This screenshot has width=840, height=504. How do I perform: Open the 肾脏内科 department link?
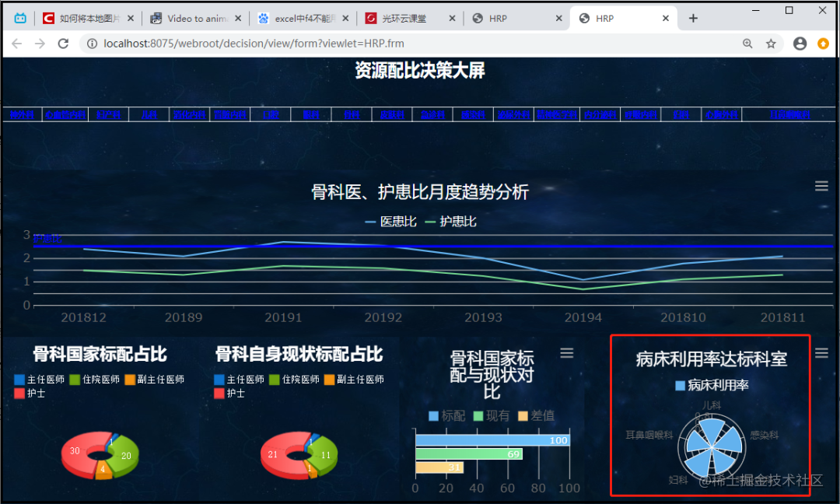point(229,114)
